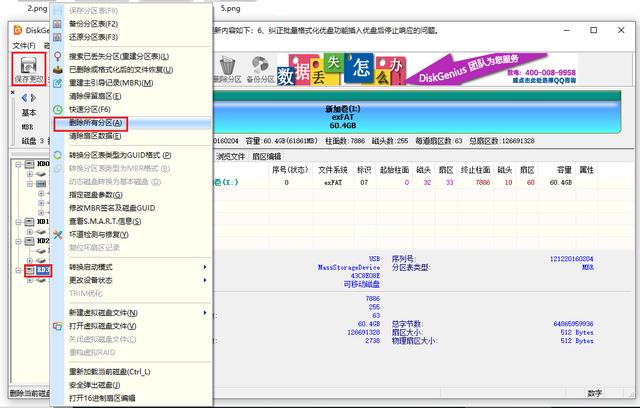Screen dimensions: 640x408
Task: Click the tools icon beside 坏道检测与修复
Action: click(x=58, y=234)
